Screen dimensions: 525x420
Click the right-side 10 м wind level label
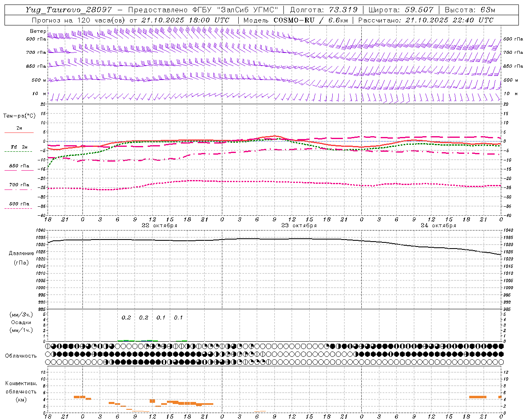[x=510, y=94]
